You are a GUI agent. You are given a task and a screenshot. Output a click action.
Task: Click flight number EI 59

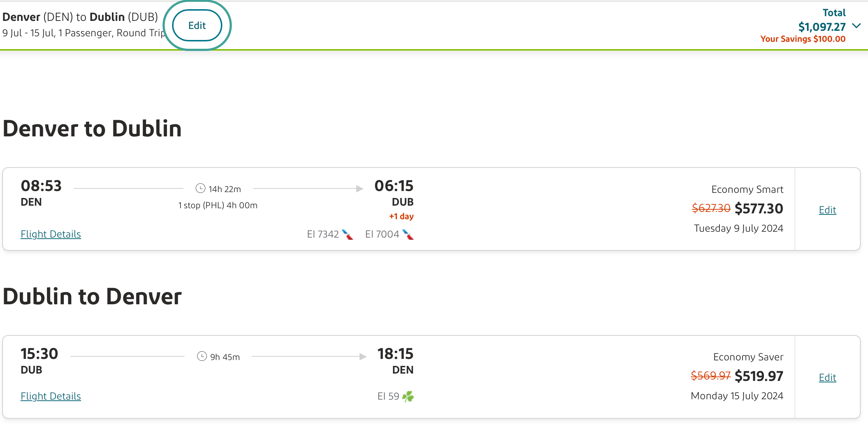tap(388, 396)
